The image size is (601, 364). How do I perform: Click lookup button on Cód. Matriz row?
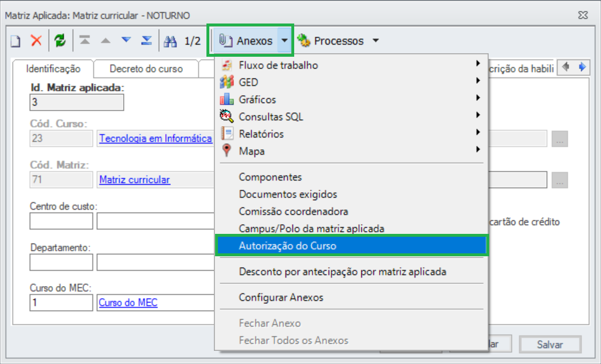pos(560,180)
